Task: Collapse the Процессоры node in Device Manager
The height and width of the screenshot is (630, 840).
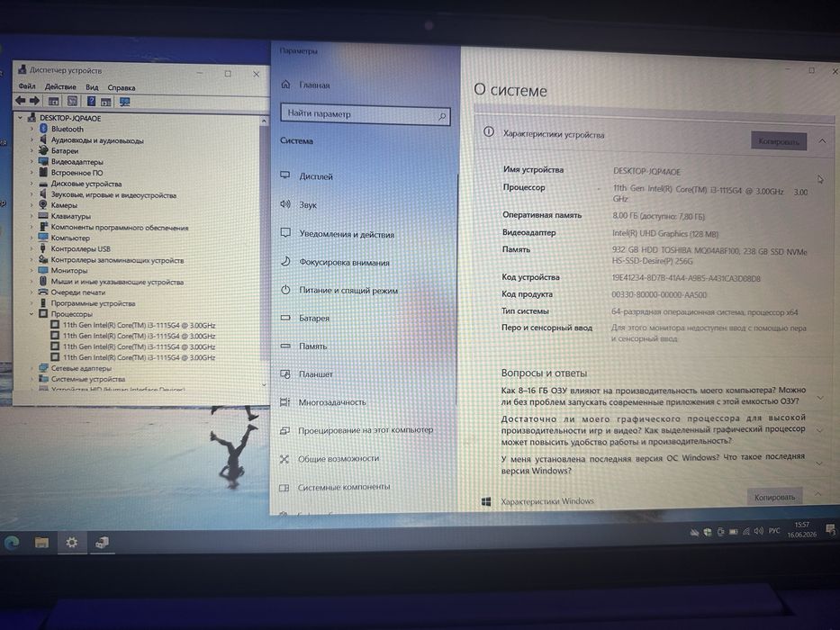Action: 32,314
